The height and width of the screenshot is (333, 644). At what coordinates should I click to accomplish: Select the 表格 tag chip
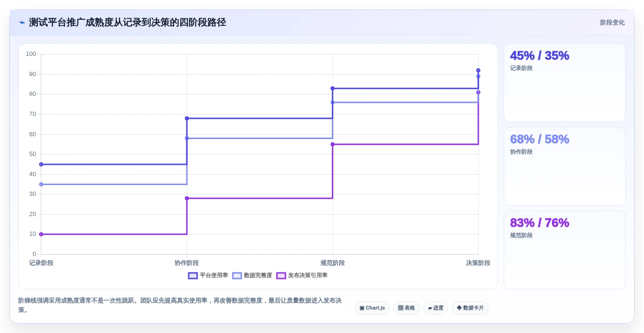(406, 308)
